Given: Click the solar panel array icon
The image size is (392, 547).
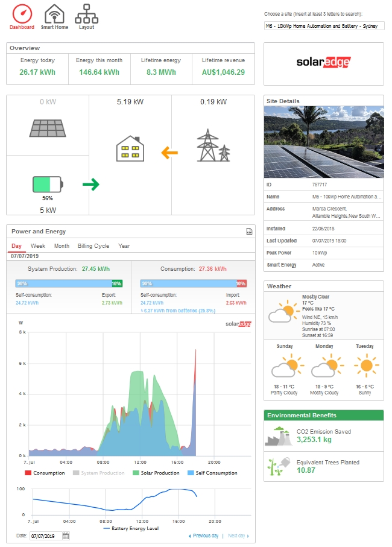Looking at the screenshot, I should pos(48,127).
